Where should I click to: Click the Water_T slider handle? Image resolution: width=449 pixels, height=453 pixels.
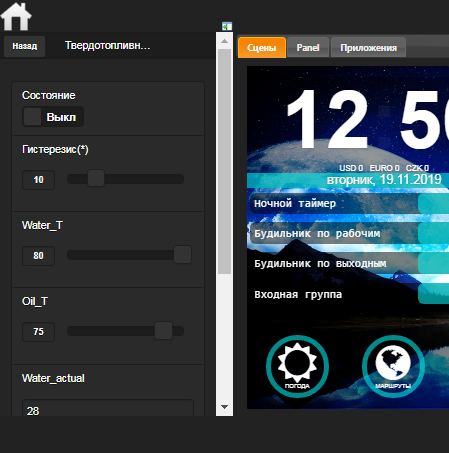point(182,255)
